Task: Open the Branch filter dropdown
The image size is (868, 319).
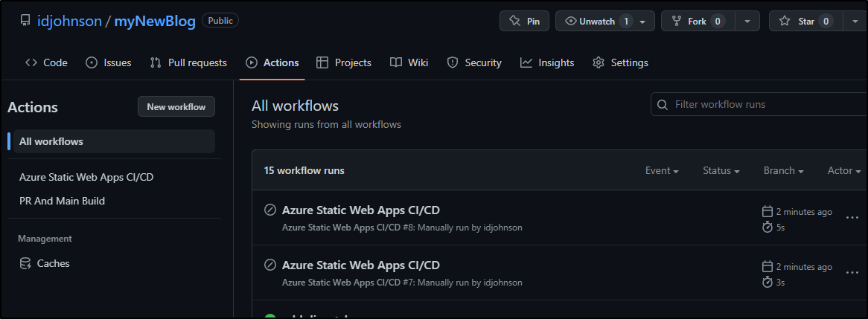Action: point(784,171)
